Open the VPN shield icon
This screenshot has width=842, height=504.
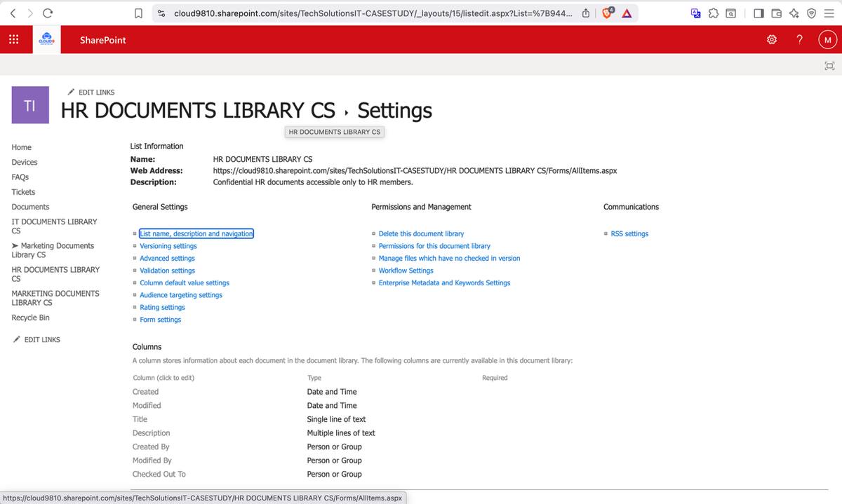811,13
